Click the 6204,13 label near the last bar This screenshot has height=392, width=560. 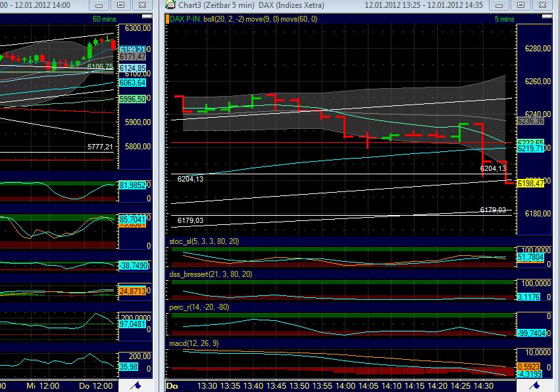(x=493, y=168)
